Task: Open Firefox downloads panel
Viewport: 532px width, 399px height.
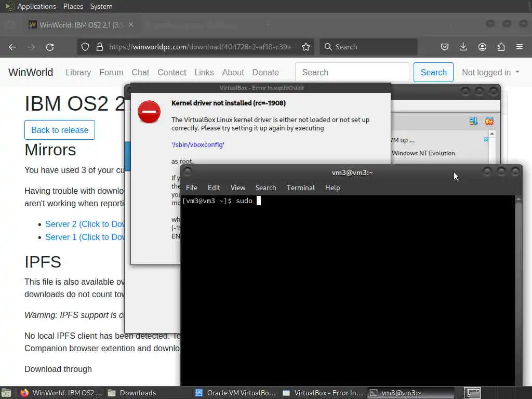Action: pos(463,47)
